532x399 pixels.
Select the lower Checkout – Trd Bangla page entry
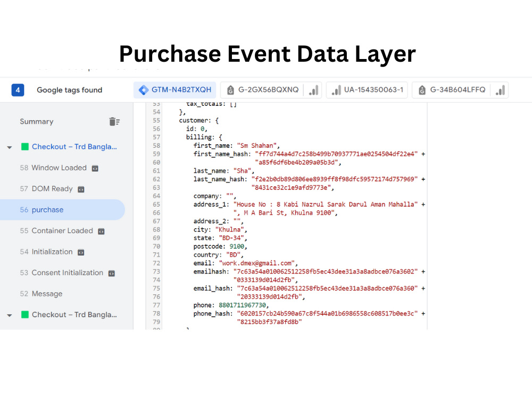(x=74, y=314)
